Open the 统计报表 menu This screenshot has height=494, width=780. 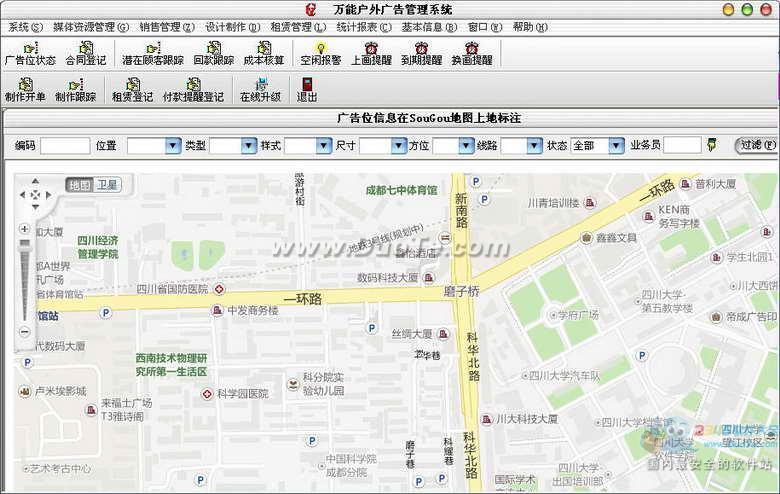click(364, 27)
